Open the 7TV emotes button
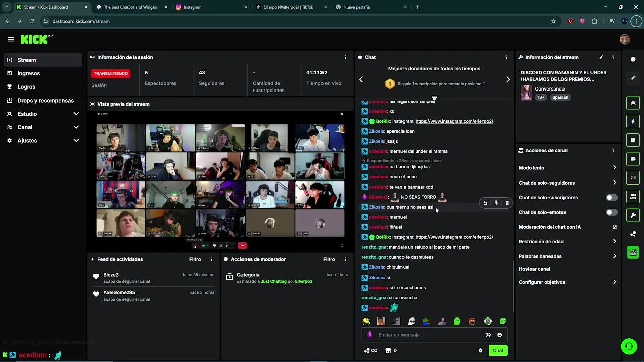The width and height of the screenshot is (644, 362). [x=488, y=335]
